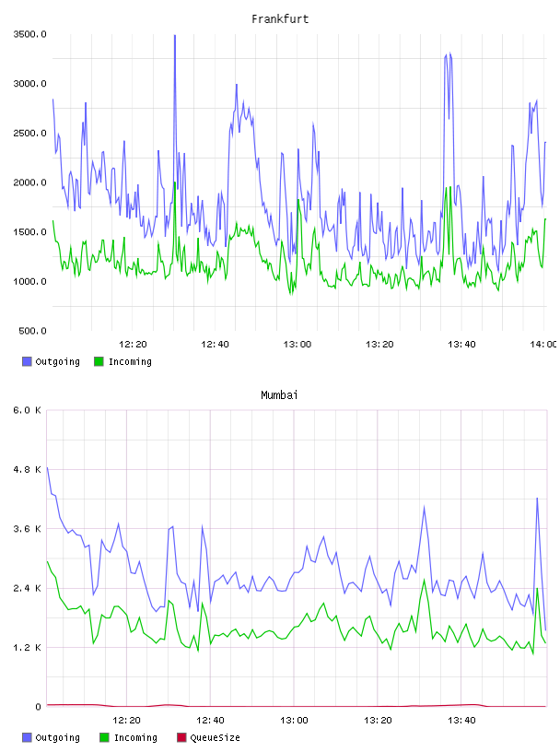Click the red QueueSize swatch in Mumbai legend
The height and width of the screenshot is (752, 560).
181,737
